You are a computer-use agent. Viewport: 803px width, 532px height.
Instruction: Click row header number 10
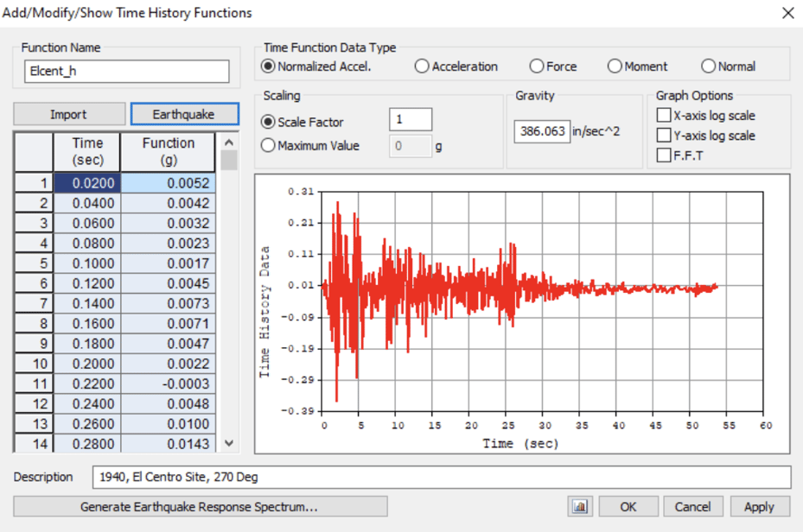pyautogui.click(x=34, y=364)
